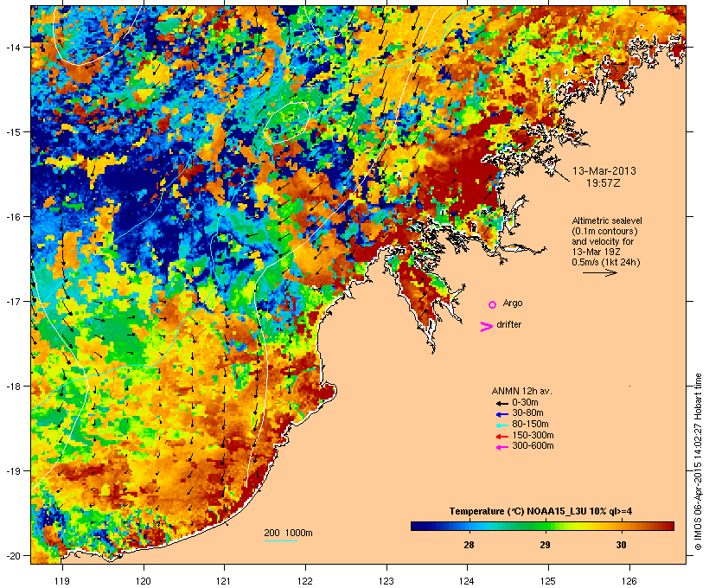Click the cyan 80-150m legend arrow
Image resolution: width=709 pixels, height=588 pixels.
[502, 425]
